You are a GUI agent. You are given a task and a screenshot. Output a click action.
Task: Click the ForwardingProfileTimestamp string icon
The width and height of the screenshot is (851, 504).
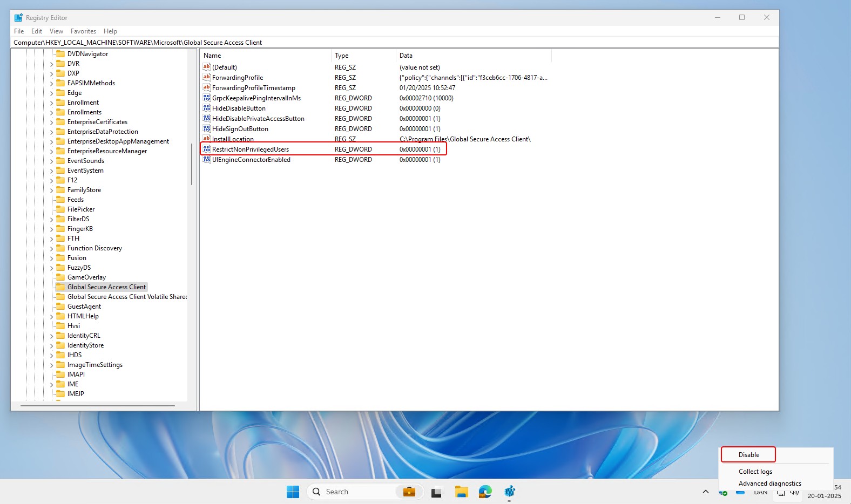point(207,87)
